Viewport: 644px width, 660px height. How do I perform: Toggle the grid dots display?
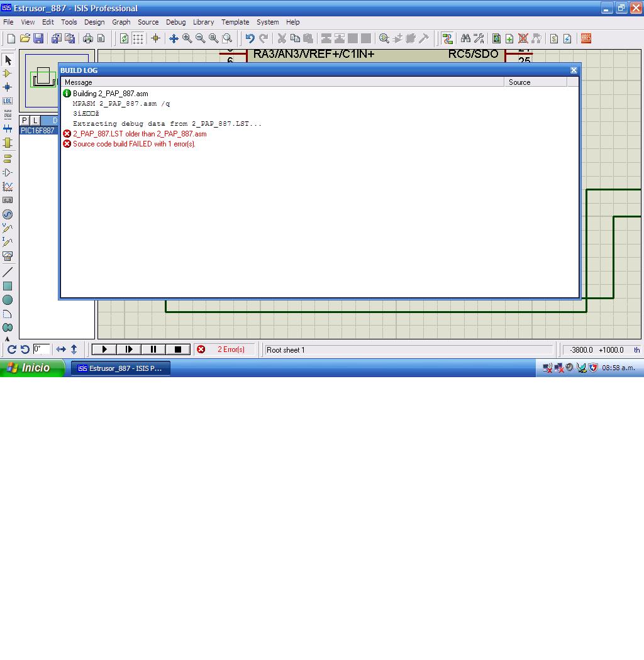click(138, 39)
